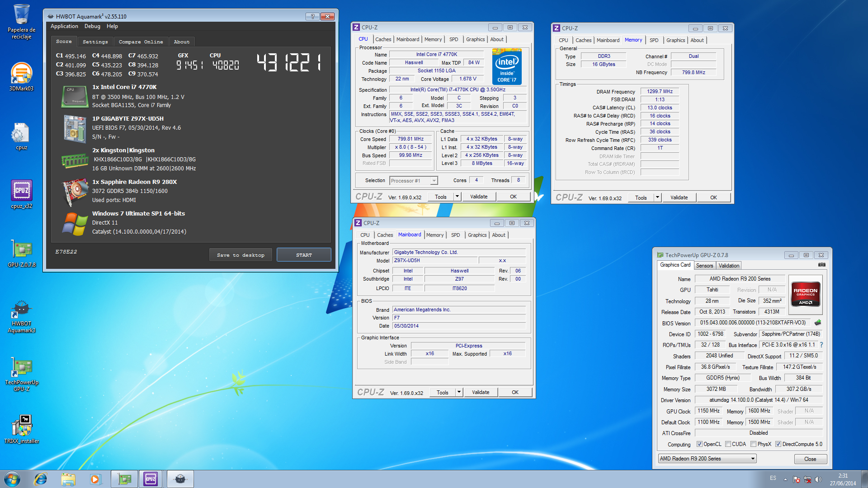Open Tools dropdown arrow in CPU window
Screen dimensions: 868x488
pyautogui.click(x=457, y=197)
